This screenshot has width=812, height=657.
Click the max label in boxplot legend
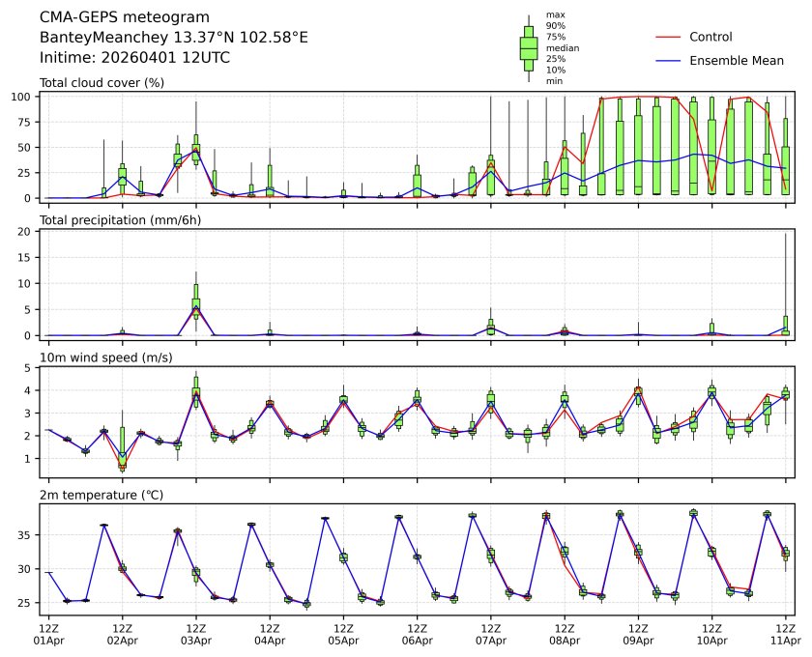pyautogui.click(x=555, y=14)
